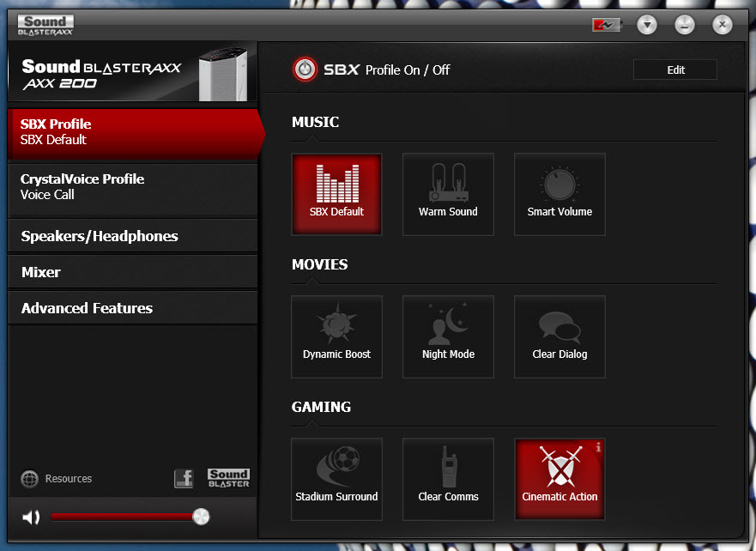Click the Sound BlasterAxx title bar logo
This screenshot has width=756, height=551.
tap(45, 25)
